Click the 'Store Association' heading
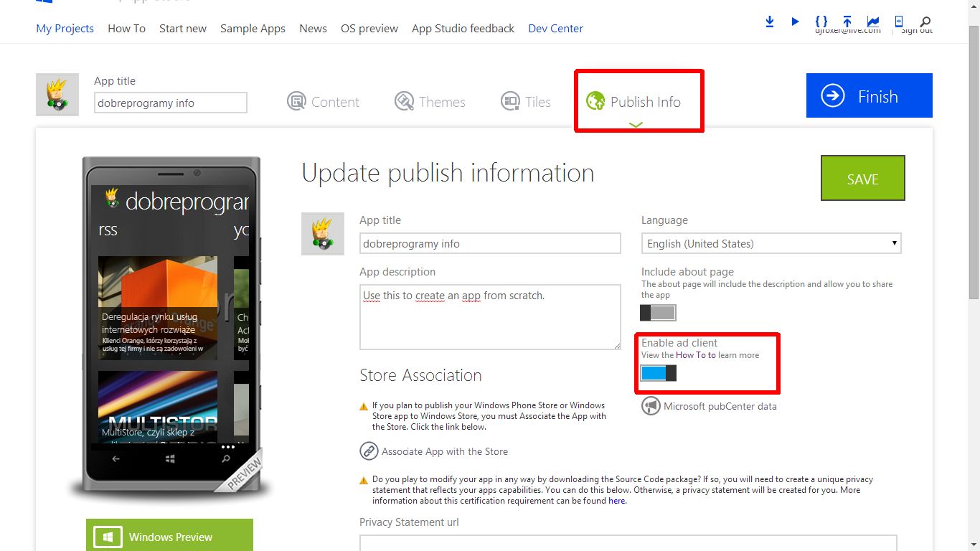980x551 pixels. point(420,375)
